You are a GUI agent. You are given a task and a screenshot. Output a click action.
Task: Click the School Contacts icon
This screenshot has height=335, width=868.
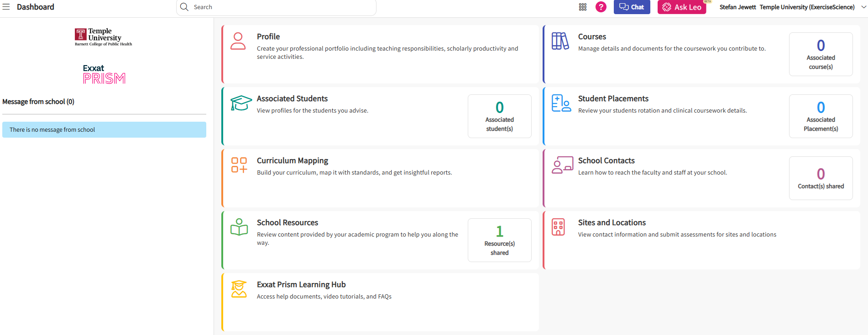tap(562, 165)
